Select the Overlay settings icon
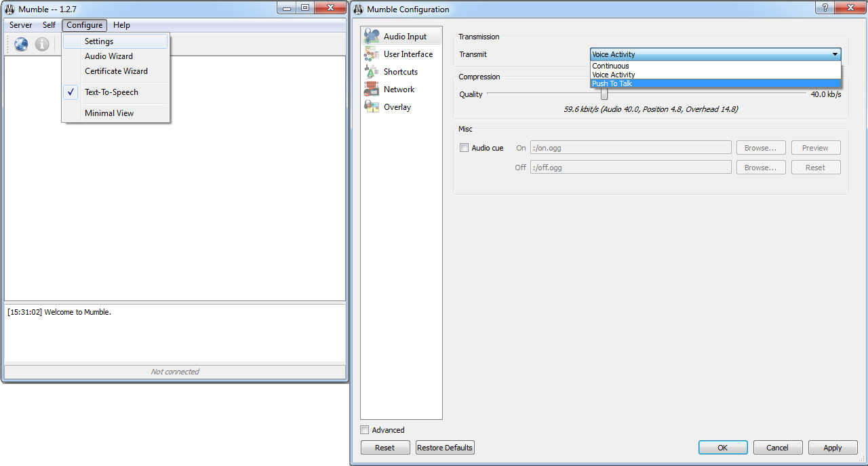Screen dimensions: 868x466 372,107
